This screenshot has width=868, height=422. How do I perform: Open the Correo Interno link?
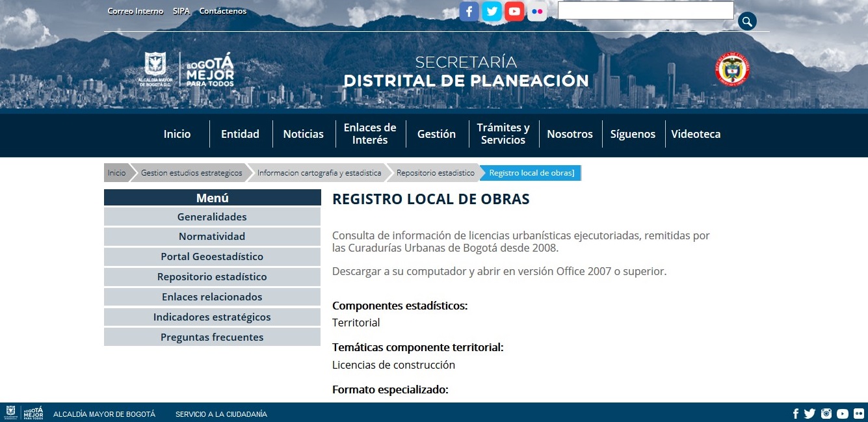135,11
